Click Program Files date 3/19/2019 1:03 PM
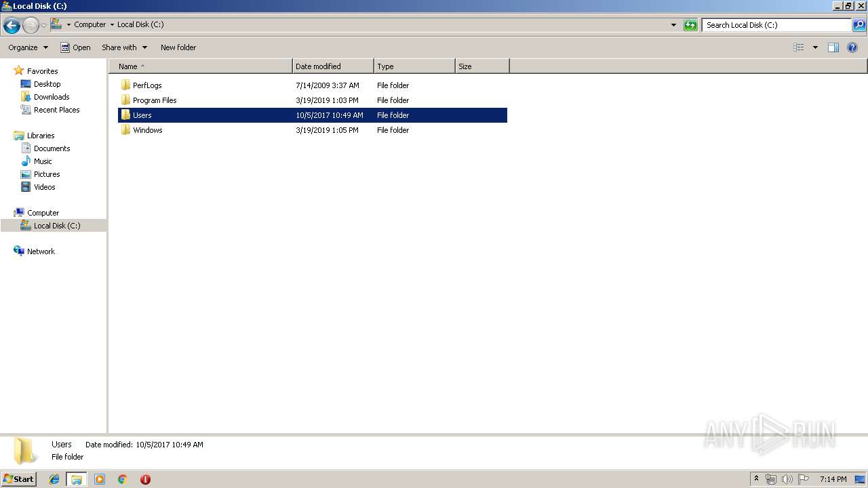Screen dimensions: 868x488 [x=327, y=100]
